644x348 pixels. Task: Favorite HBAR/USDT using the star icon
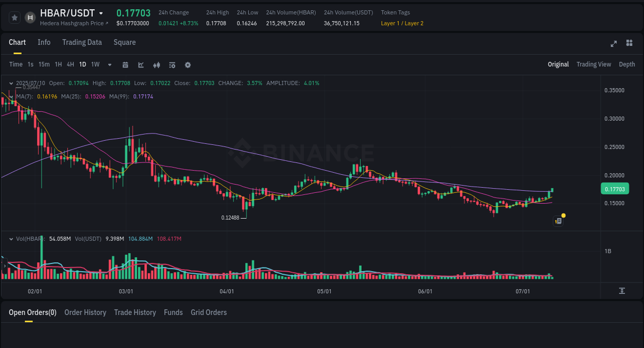[x=14, y=17]
